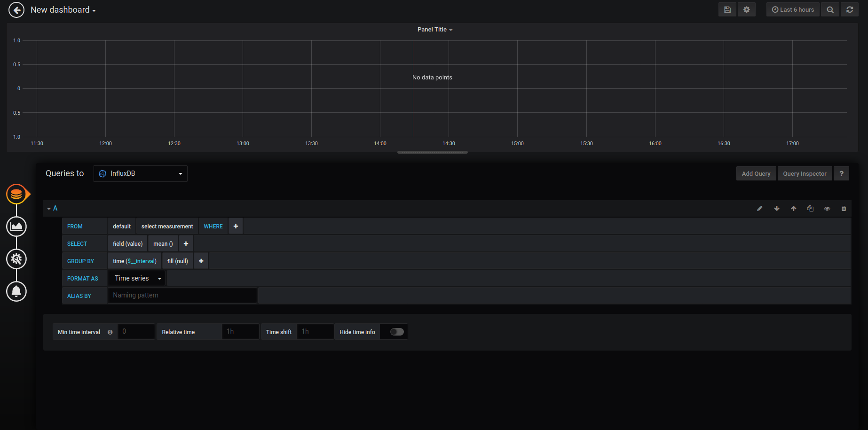Viewport: 868px width, 430px height.
Task: Open the InfluxDB data source dropdown
Action: pyautogui.click(x=140, y=173)
